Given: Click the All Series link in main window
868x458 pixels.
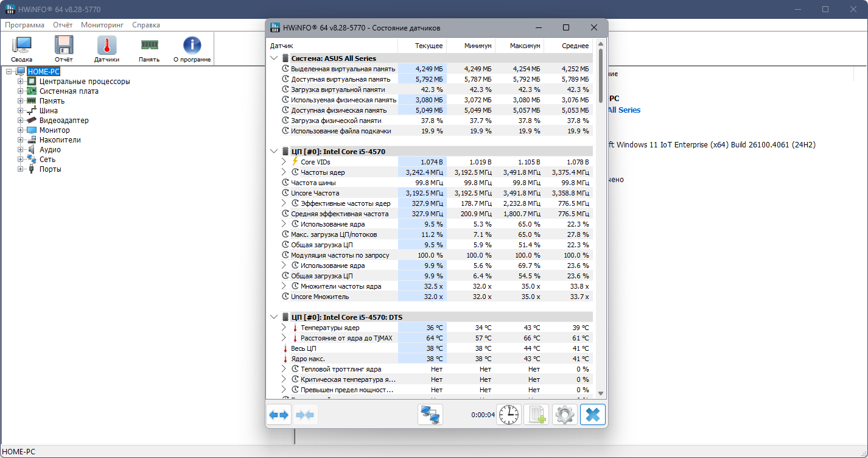Looking at the screenshot, I should point(624,110).
